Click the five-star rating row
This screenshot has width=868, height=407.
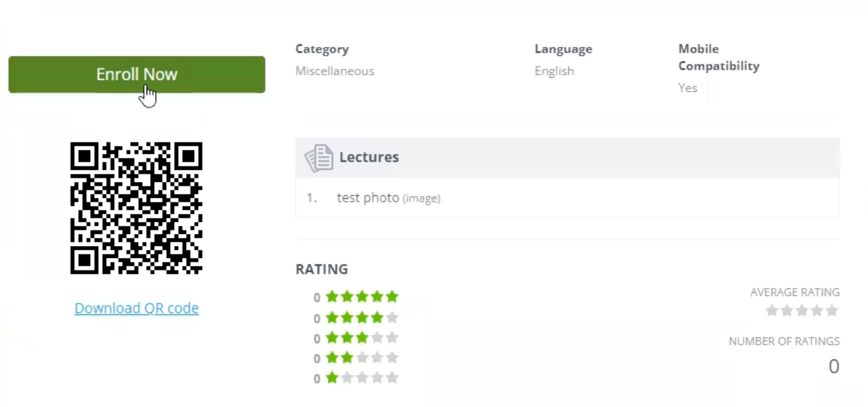coord(356,297)
